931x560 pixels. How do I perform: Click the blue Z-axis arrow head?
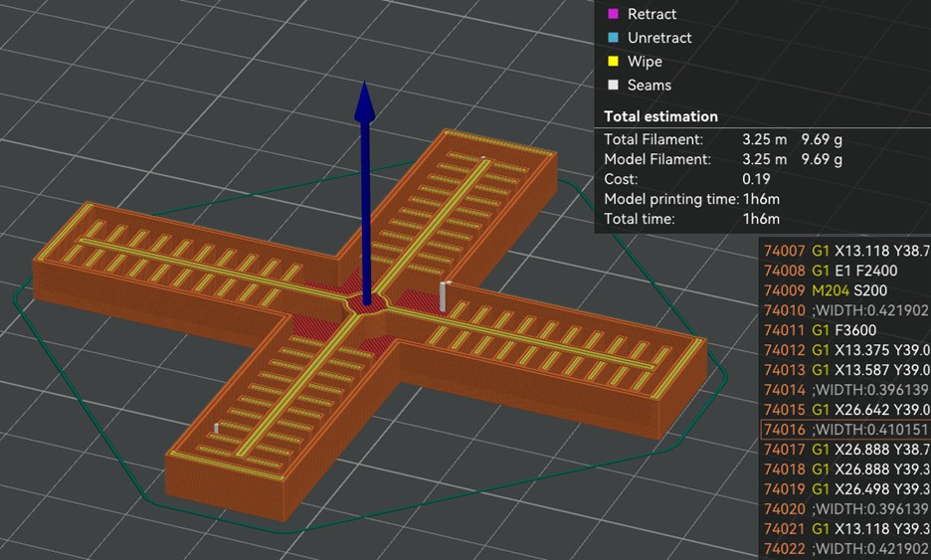coord(364,100)
